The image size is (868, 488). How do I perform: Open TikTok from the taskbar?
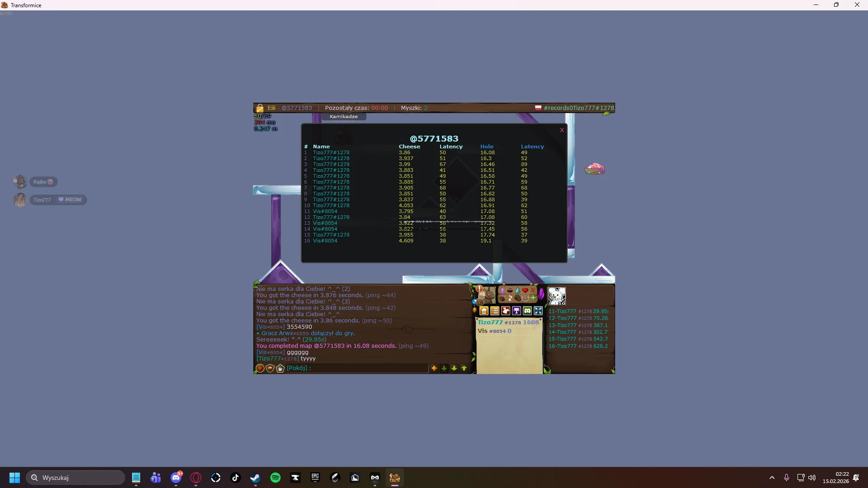coord(236,478)
